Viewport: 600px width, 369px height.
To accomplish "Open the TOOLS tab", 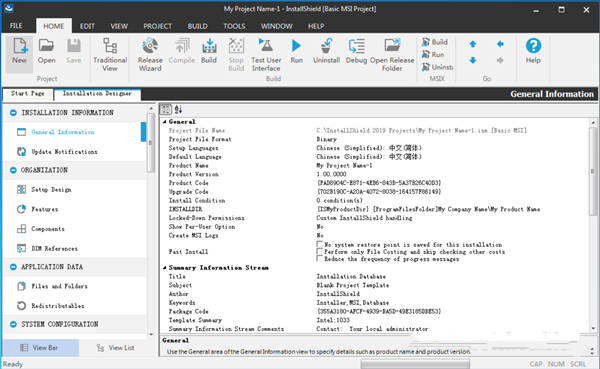I will (x=234, y=26).
